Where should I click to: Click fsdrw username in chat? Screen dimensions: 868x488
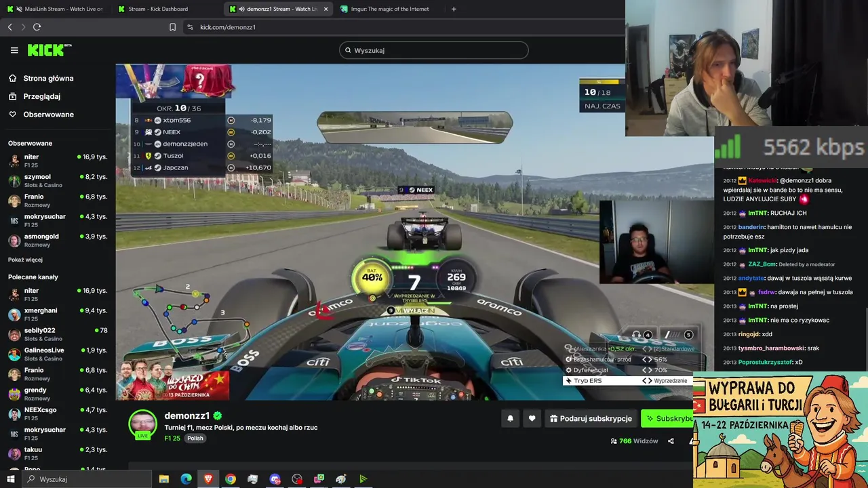[766, 292]
